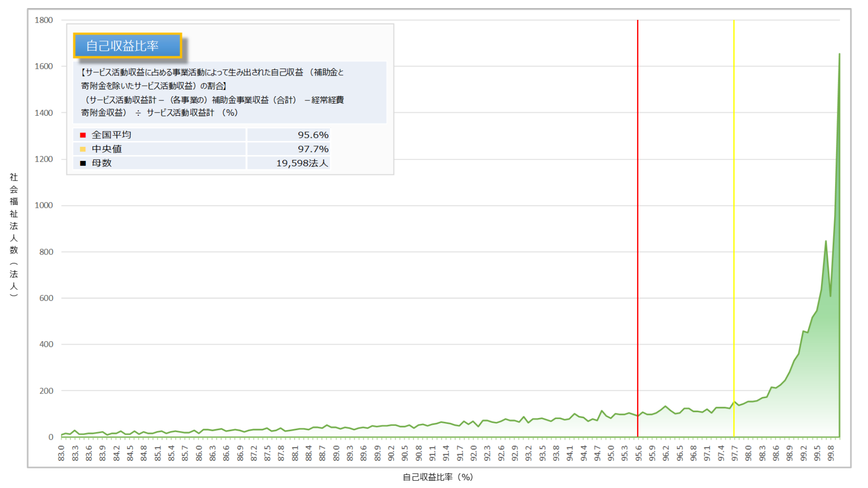Select the 全国平均 legend label
This screenshot has height=488, width=868.
111,135
